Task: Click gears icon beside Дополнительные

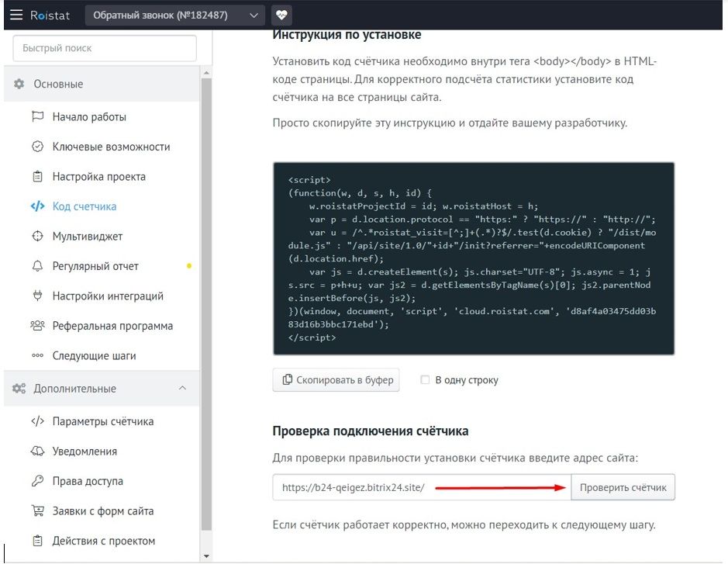Action: (19, 389)
